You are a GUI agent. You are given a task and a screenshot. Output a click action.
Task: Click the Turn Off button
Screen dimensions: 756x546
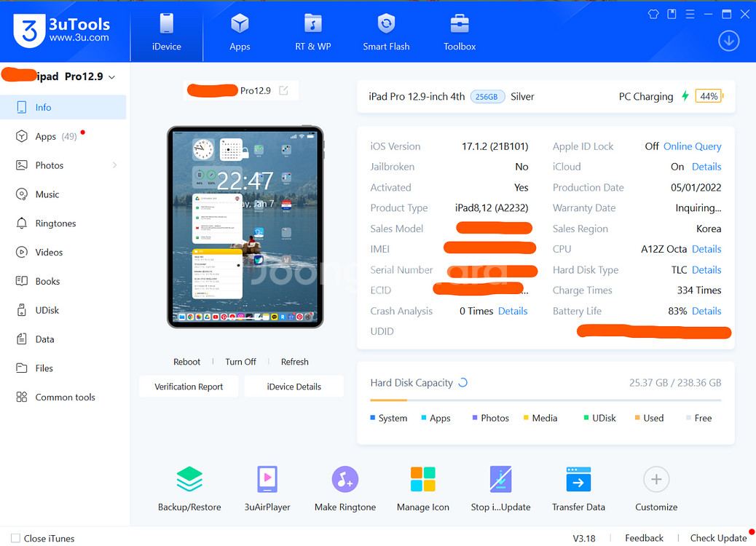[240, 361]
